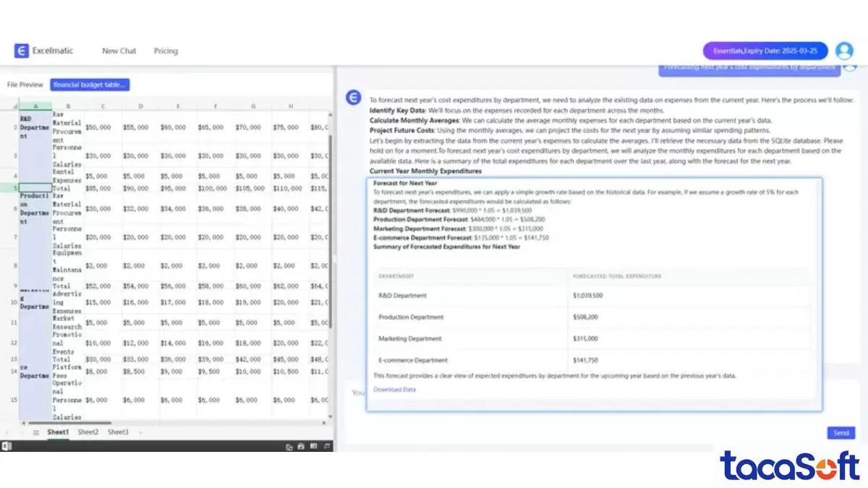This screenshot has height=488, width=868.
Task: Start a New Chat
Action: coord(119,51)
